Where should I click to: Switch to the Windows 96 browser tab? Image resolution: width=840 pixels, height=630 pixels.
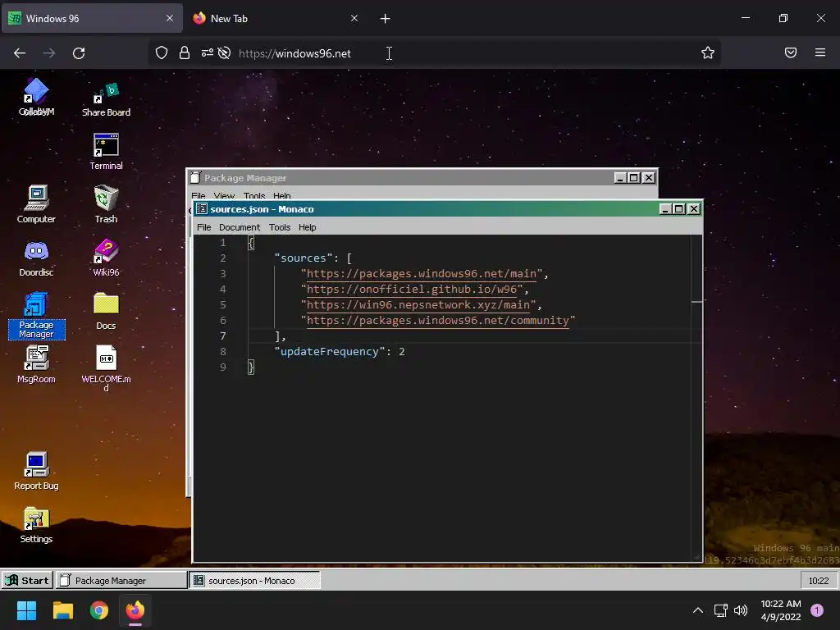point(92,18)
